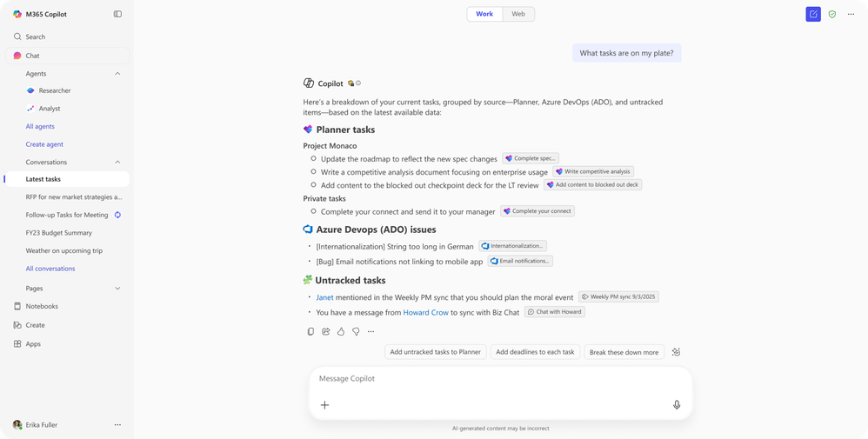Click the All agents link
Screen dimensions: 868x439
tap(40, 126)
